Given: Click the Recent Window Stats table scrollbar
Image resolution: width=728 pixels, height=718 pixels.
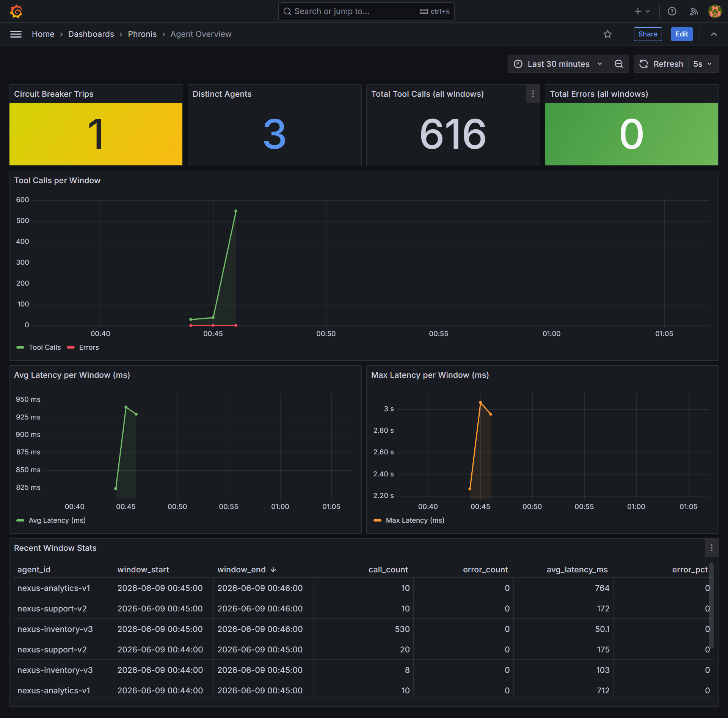Looking at the screenshot, I should 711,606.
